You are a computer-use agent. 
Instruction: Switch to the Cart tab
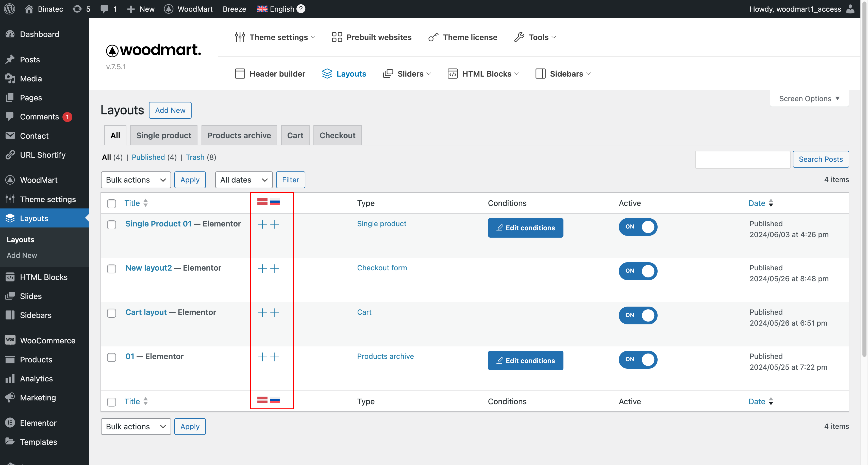point(295,135)
